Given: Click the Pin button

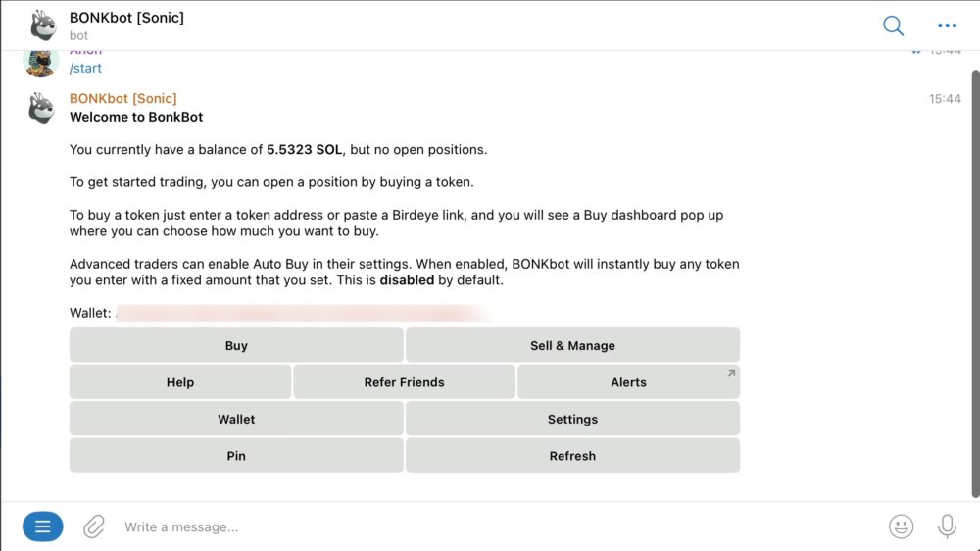Looking at the screenshot, I should (x=236, y=456).
